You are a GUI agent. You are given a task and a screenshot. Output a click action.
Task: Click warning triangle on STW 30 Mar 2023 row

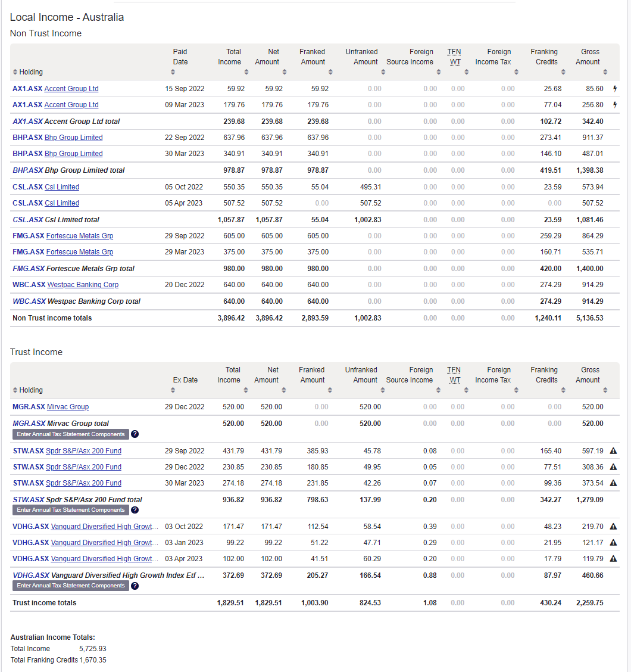point(613,483)
